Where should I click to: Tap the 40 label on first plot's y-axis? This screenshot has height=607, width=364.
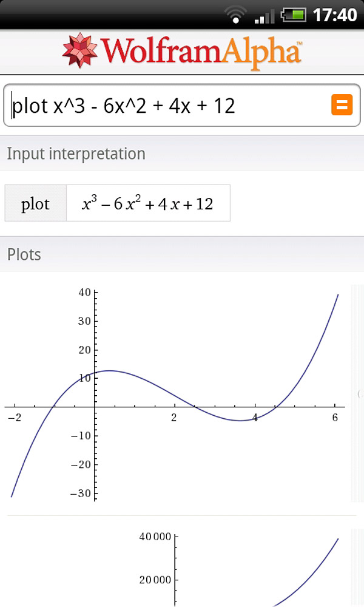84,293
